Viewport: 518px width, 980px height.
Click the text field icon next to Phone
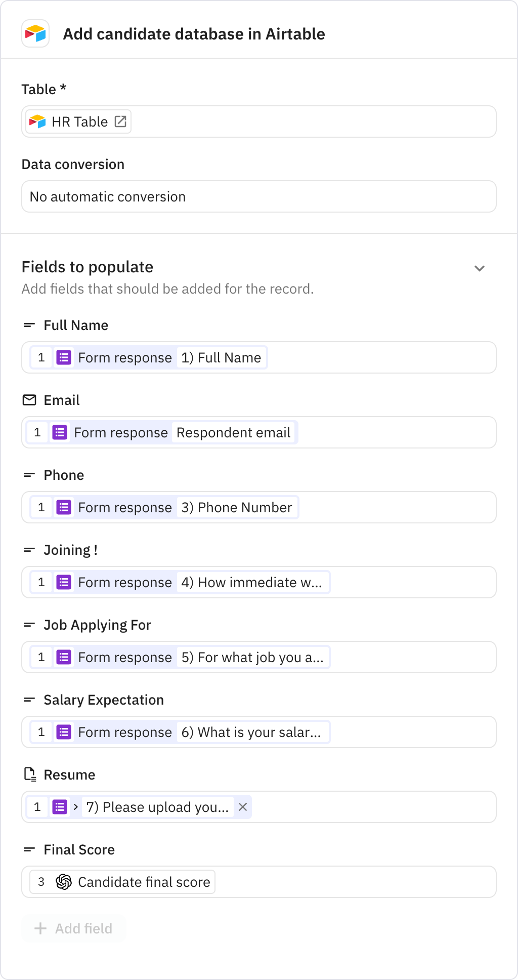pos(29,475)
